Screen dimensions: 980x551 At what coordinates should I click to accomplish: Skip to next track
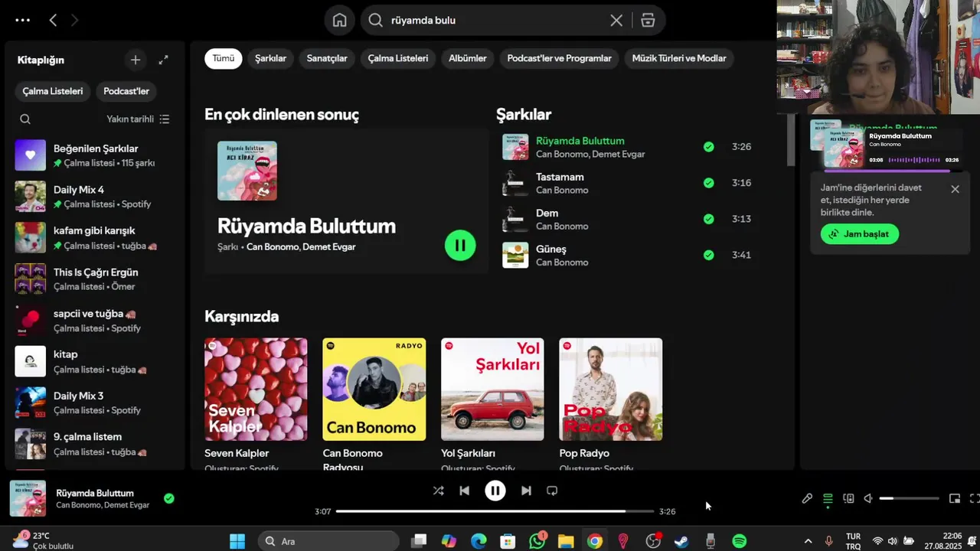point(526,491)
